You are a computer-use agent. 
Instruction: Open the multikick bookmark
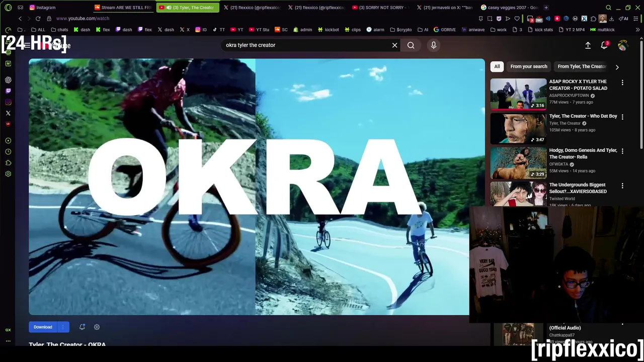pos(602,30)
